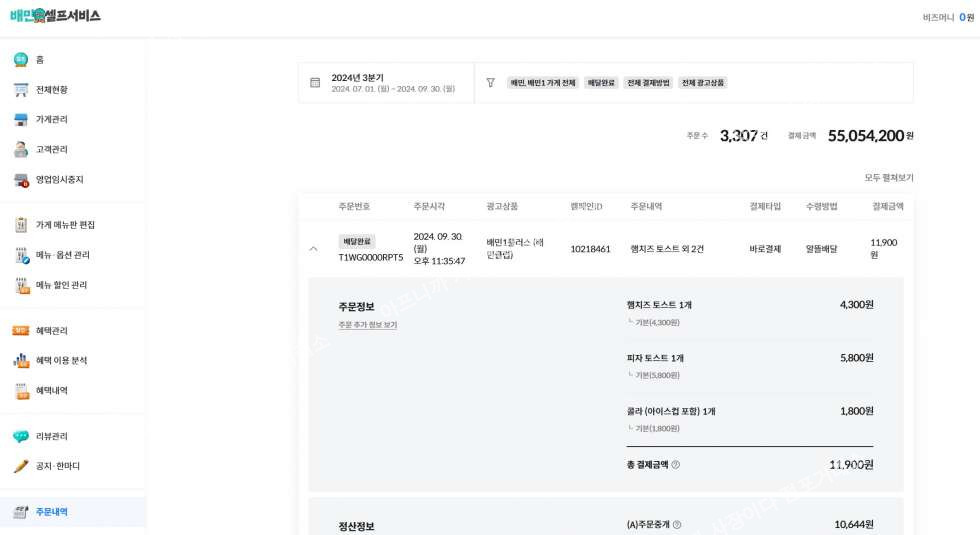This screenshot has width=980, height=535.
Task: Click the 가게관리 store icon
Action: 21,120
